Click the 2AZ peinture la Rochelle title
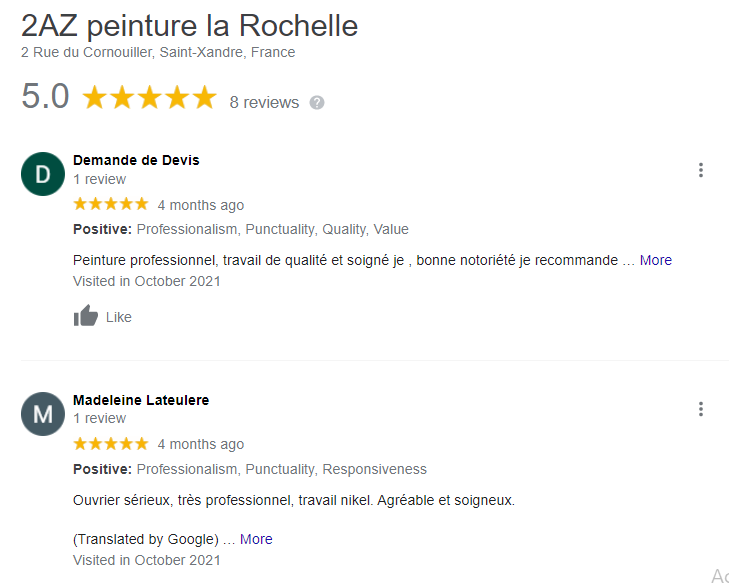729x587 pixels. [189, 26]
